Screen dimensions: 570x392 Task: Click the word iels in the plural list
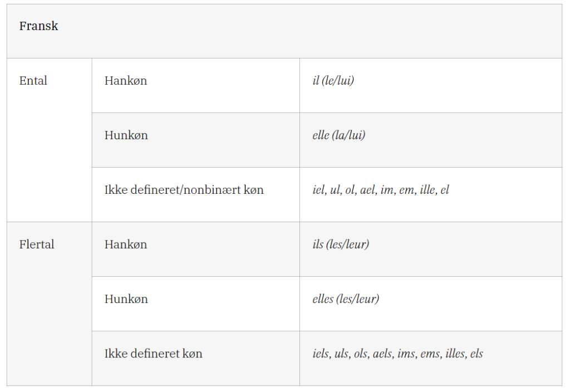point(321,354)
